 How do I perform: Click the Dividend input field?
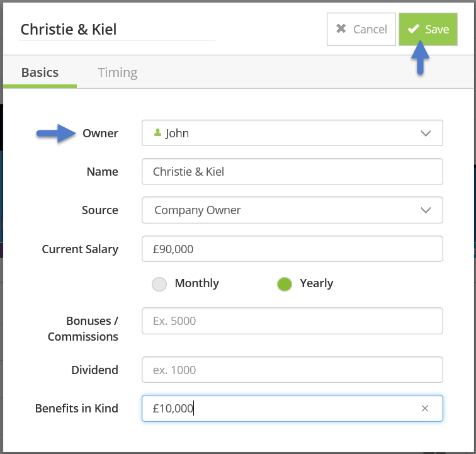coord(292,370)
